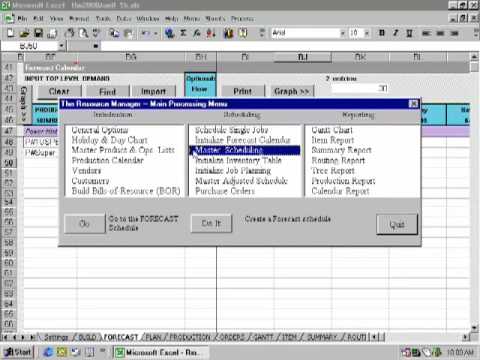Open the Name Box dropdown arrow
The image size is (480, 360).
62,46
